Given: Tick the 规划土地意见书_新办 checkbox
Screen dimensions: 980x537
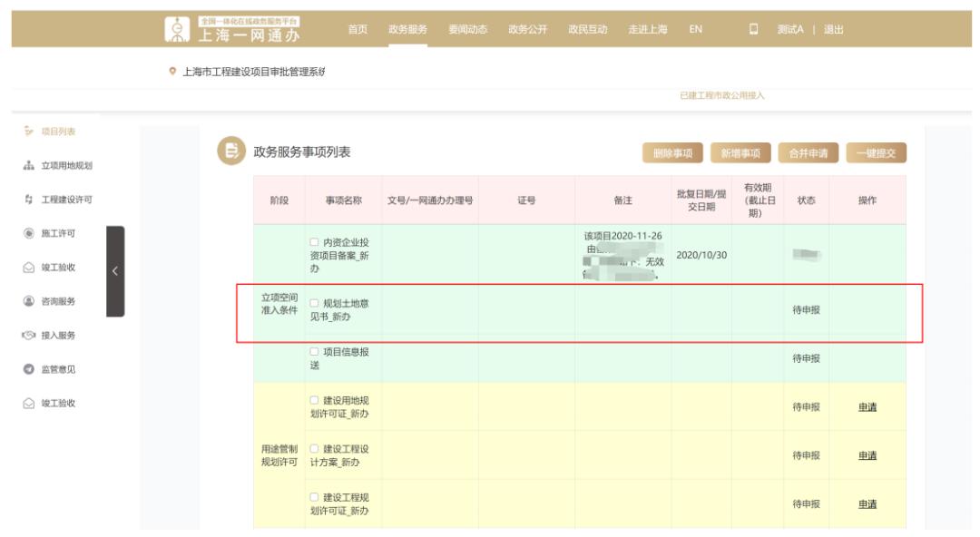Looking at the screenshot, I should click(x=314, y=303).
